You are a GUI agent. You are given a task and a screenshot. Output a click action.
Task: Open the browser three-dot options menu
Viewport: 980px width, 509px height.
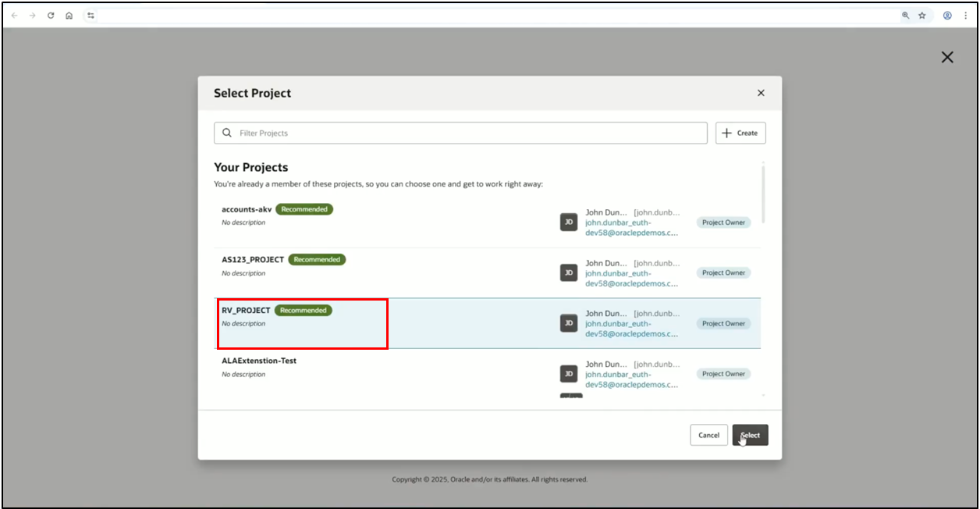tap(965, 15)
